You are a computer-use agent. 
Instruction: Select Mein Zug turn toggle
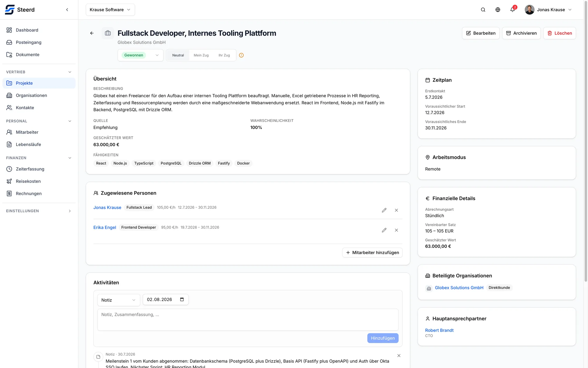coord(201,55)
